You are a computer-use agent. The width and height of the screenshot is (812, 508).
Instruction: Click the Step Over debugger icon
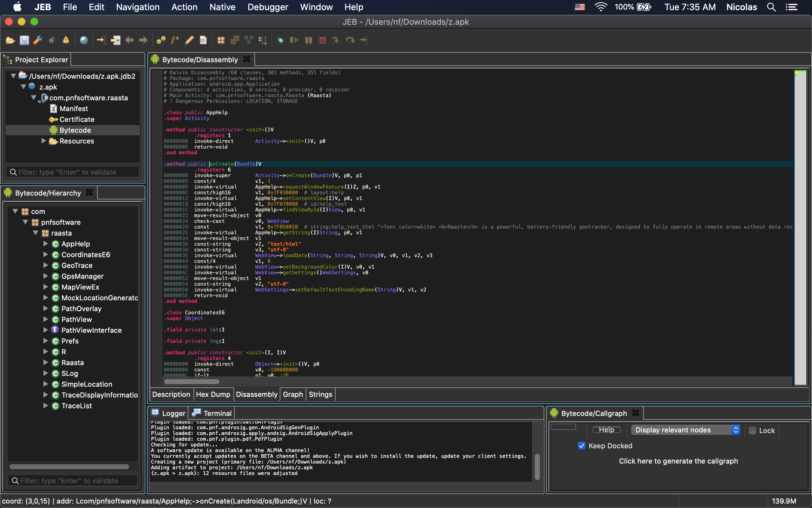point(350,40)
